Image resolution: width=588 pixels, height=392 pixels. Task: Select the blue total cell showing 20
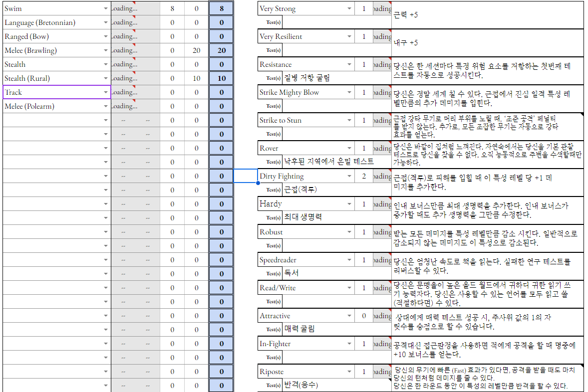221,50
